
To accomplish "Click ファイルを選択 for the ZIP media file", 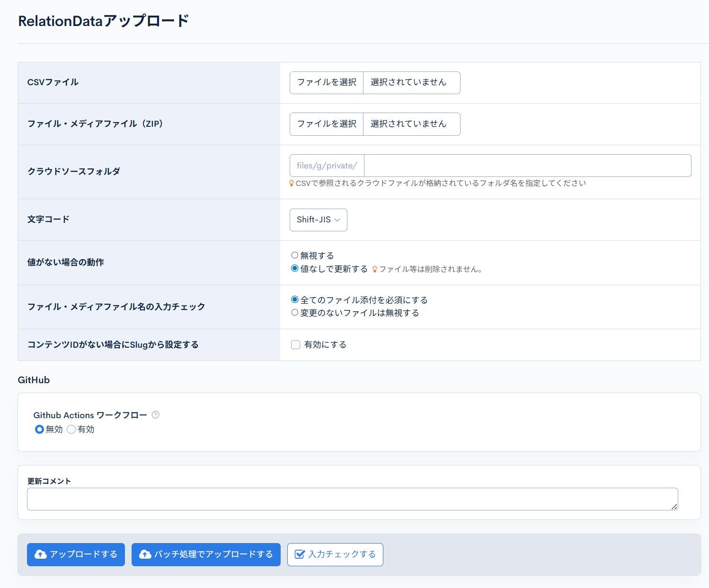I will (326, 124).
